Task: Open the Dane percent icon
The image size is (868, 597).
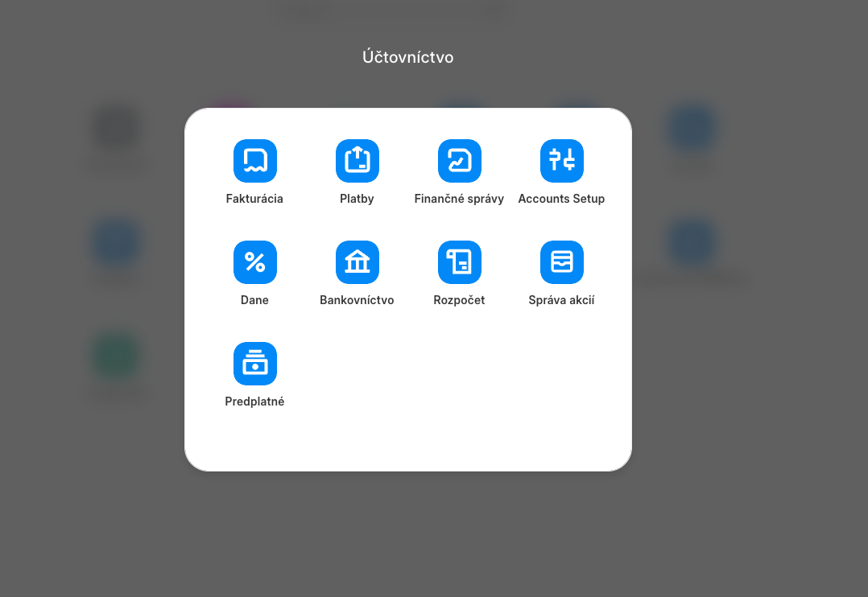Action: click(254, 262)
